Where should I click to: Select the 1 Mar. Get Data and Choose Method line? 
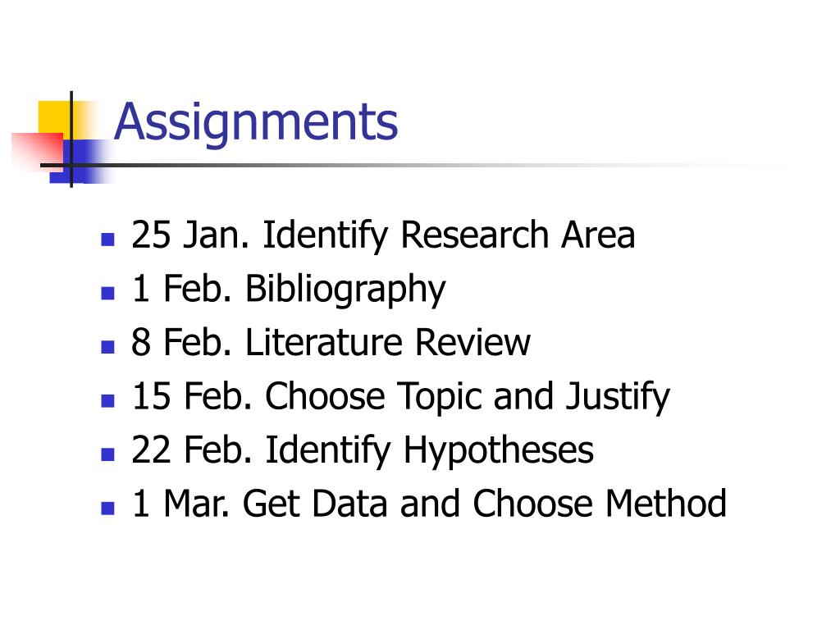[428, 504]
